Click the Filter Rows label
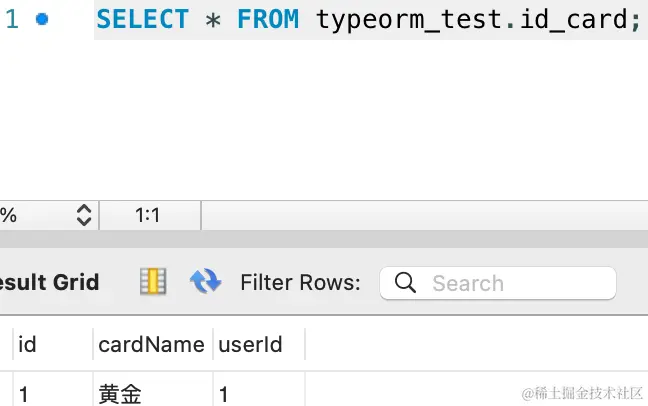This screenshot has height=406, width=648. click(300, 283)
